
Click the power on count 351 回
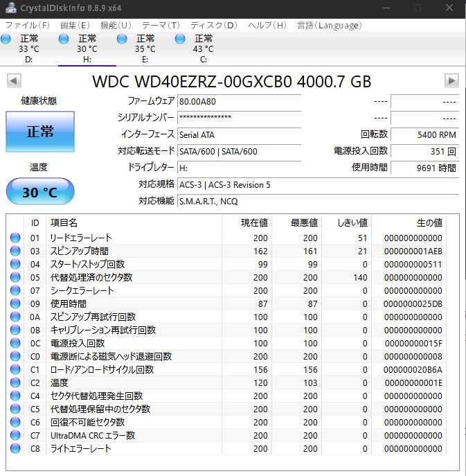point(424,151)
